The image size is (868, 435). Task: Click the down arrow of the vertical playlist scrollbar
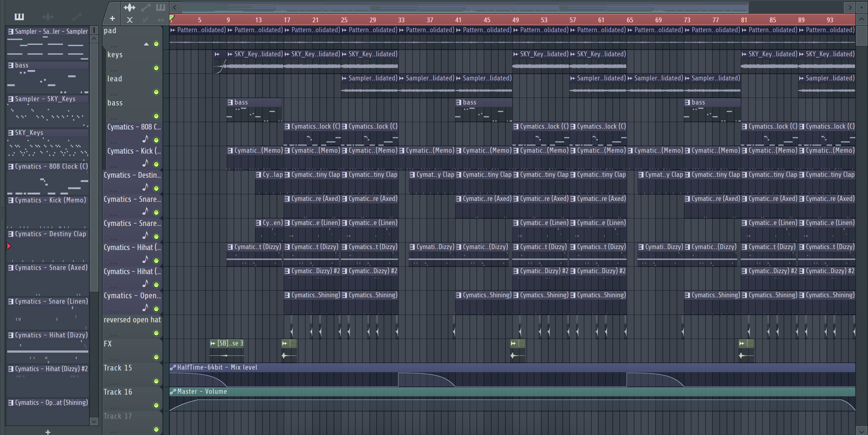pyautogui.click(x=861, y=431)
